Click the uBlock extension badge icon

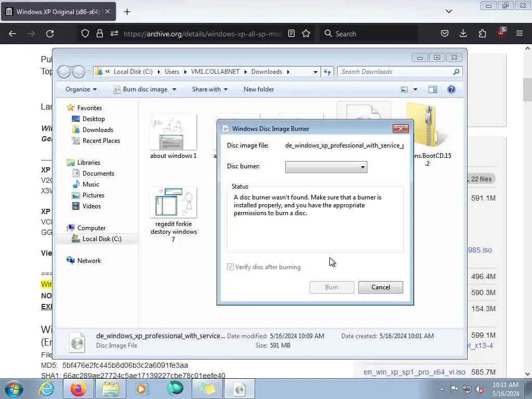pyautogui.click(x=501, y=33)
